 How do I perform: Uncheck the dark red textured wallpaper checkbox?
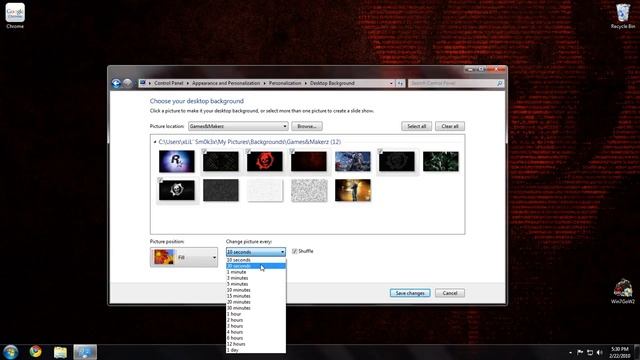coord(292,151)
